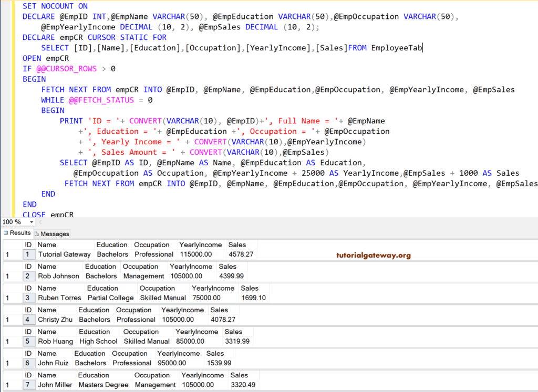Viewport: 538px width, 392px height.
Task: Switch to the Results tab
Action: pyautogui.click(x=17, y=233)
